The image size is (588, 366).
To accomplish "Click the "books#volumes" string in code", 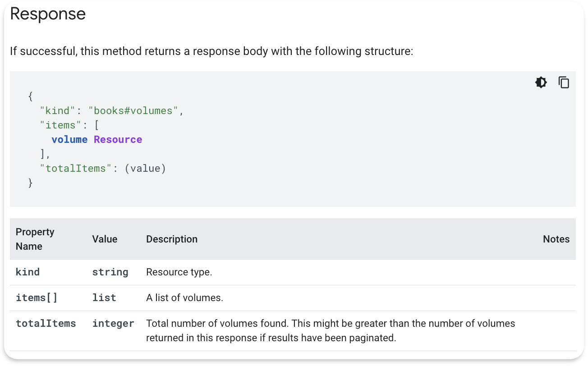I will click(x=133, y=111).
